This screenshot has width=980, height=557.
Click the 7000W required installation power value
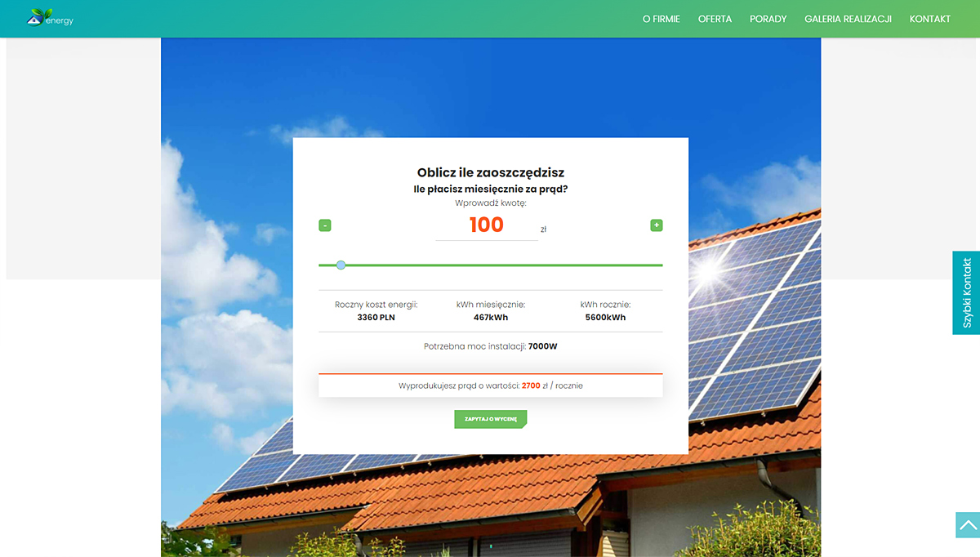pos(542,346)
